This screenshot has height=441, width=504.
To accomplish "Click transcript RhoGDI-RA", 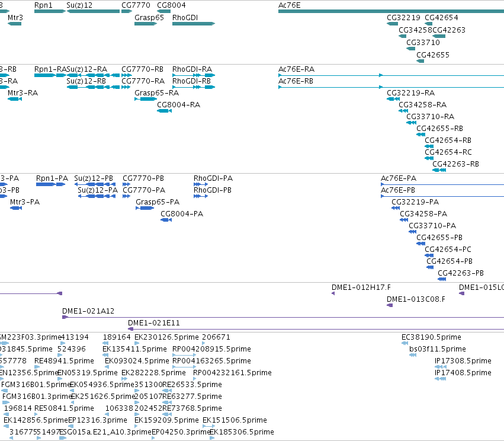I will click(x=192, y=69).
